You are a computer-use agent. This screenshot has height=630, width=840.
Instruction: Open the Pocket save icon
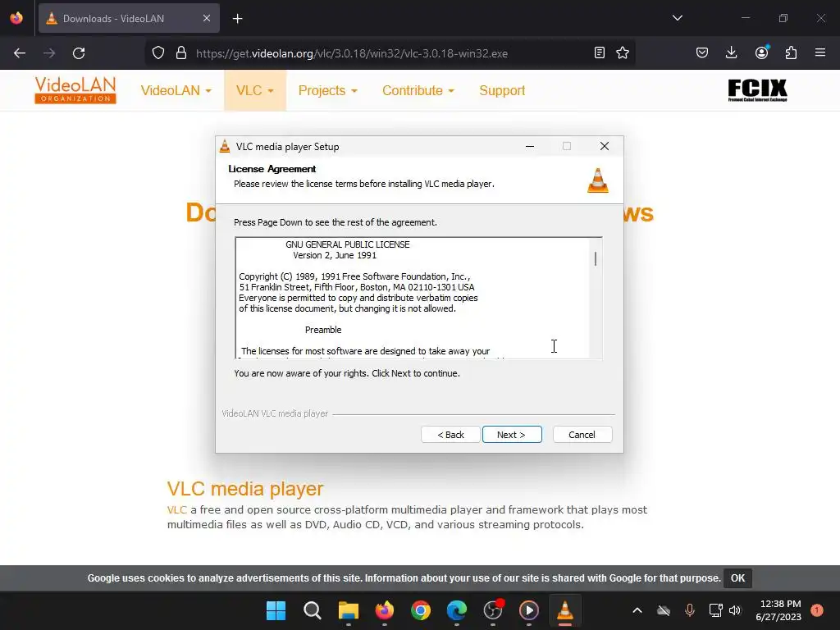point(702,52)
